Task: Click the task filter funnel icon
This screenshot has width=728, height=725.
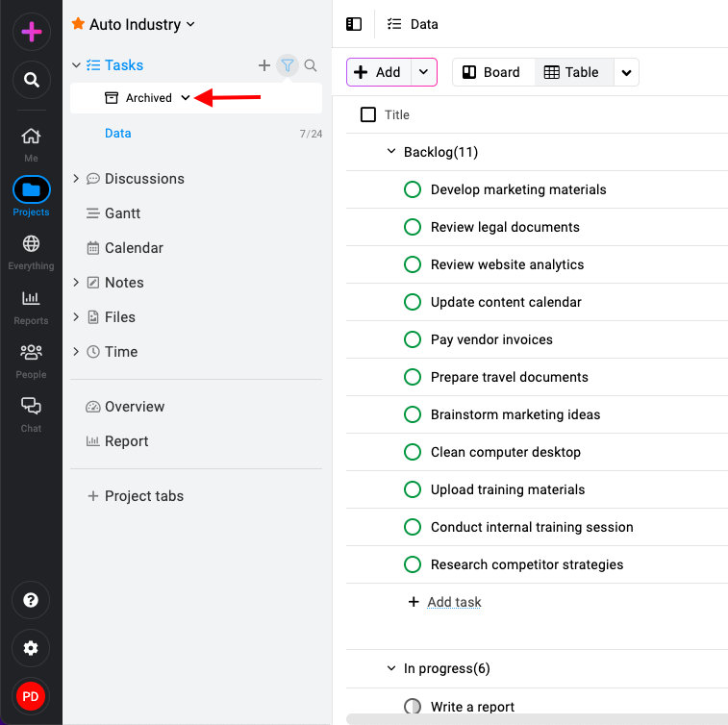Action: (288, 65)
